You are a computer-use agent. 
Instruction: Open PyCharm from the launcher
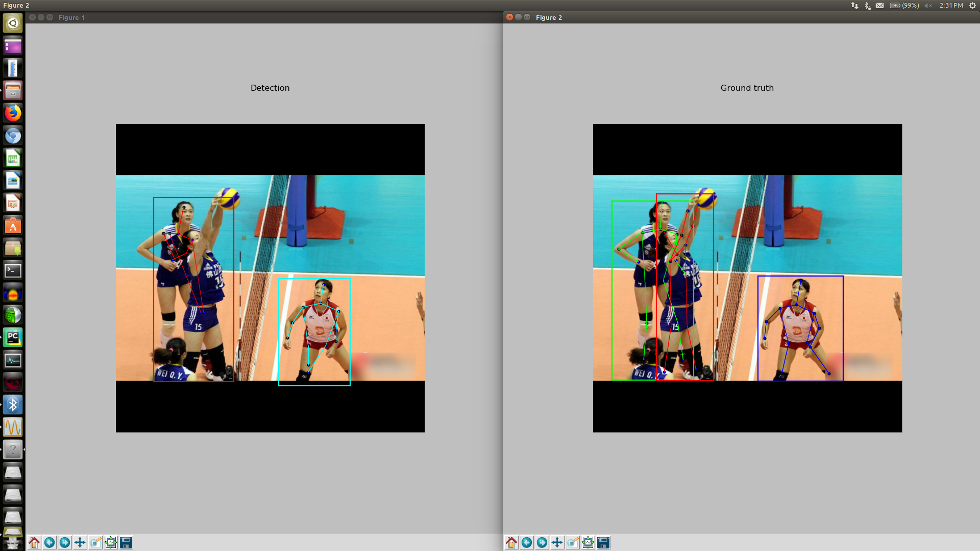coord(13,337)
